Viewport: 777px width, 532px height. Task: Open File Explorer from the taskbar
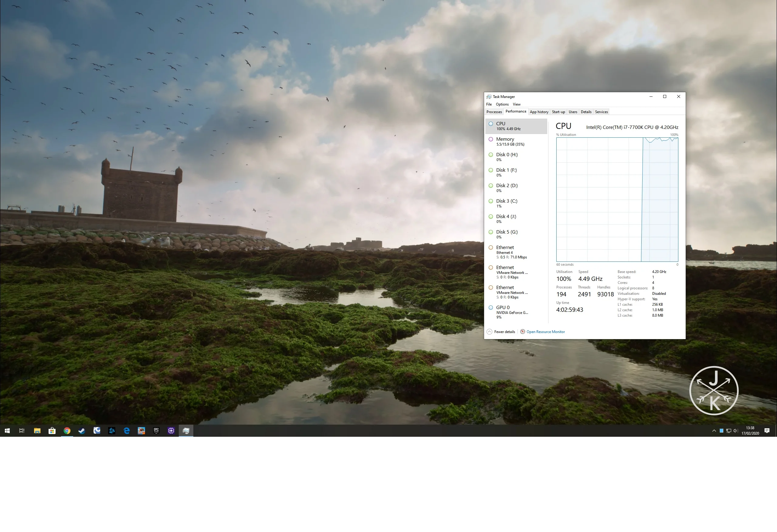pos(37,431)
